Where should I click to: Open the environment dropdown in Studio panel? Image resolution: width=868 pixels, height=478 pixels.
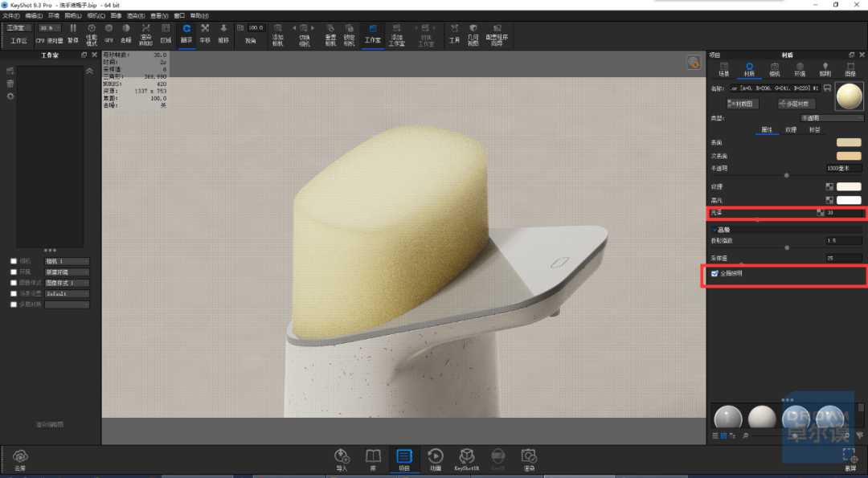[67, 272]
